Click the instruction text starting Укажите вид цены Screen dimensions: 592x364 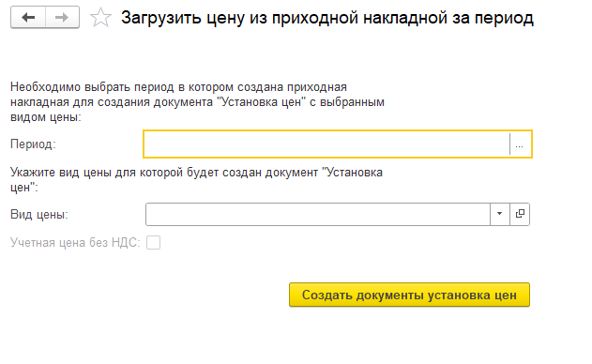point(196,180)
